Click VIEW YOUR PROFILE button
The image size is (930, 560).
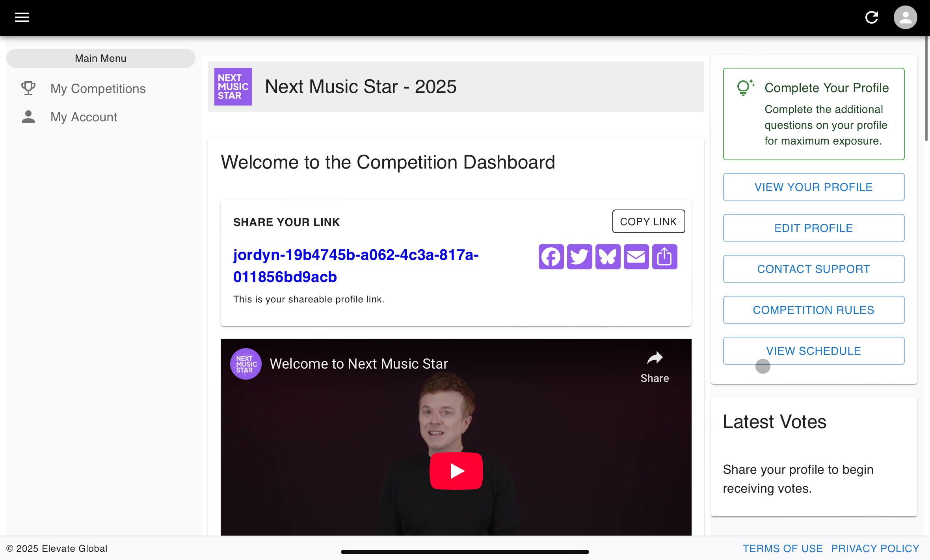coord(813,187)
